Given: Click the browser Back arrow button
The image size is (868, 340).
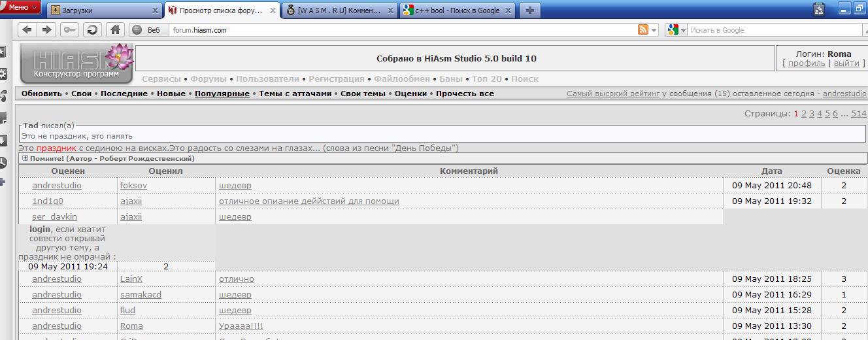Looking at the screenshot, I should coord(27,30).
